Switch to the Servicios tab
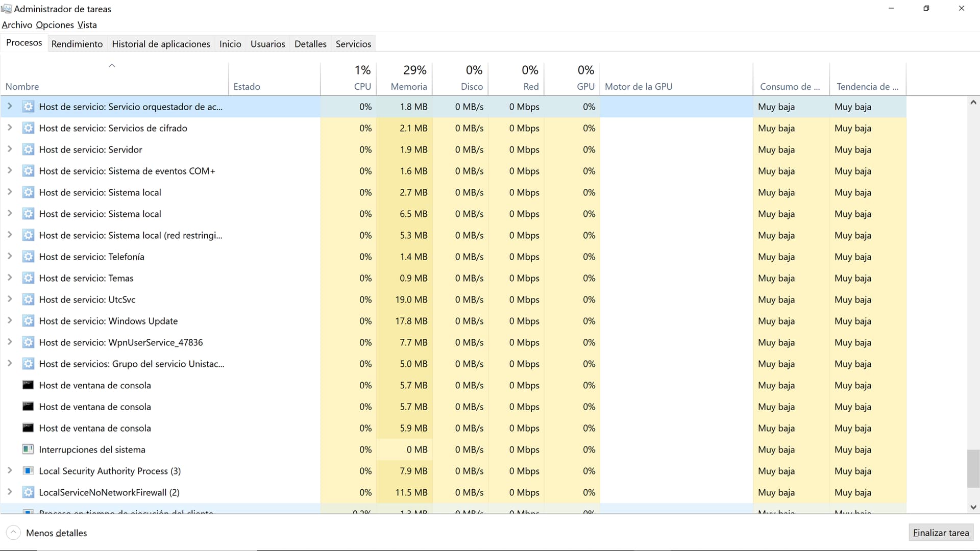Screen dimensions: 980x551 [x=353, y=44]
